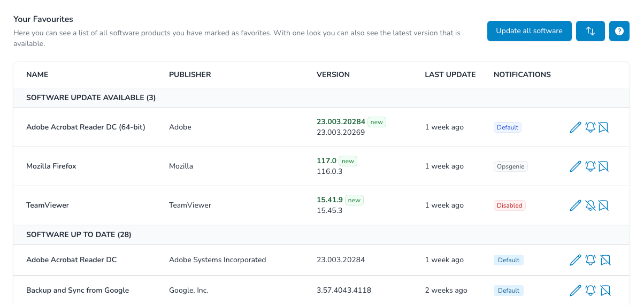This screenshot has width=644, height=305.
Task: Click the Your Favourites heading
Action: (43, 19)
